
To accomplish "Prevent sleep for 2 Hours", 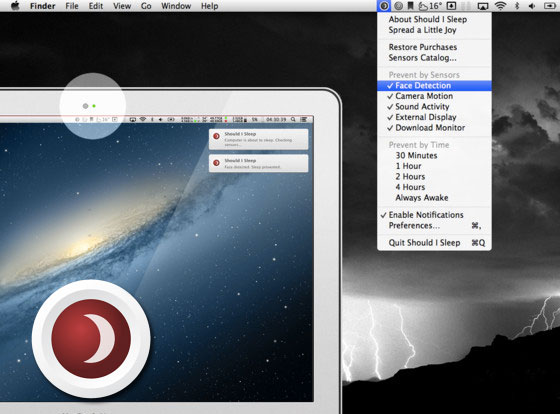I will click(434, 176).
